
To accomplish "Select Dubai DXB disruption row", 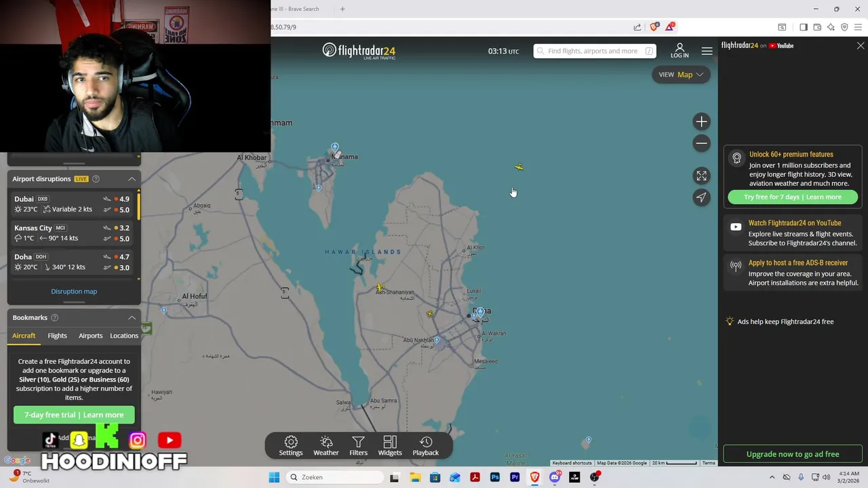I will point(72,204).
